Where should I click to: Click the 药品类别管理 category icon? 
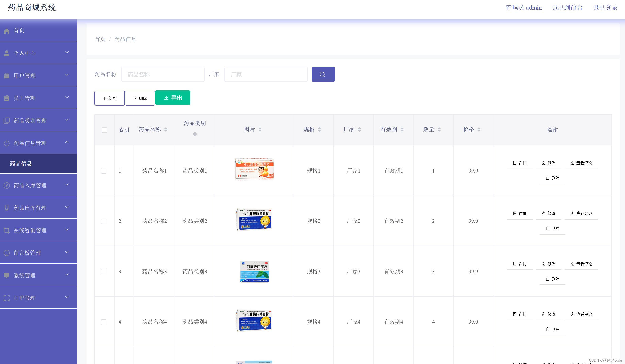(7, 120)
